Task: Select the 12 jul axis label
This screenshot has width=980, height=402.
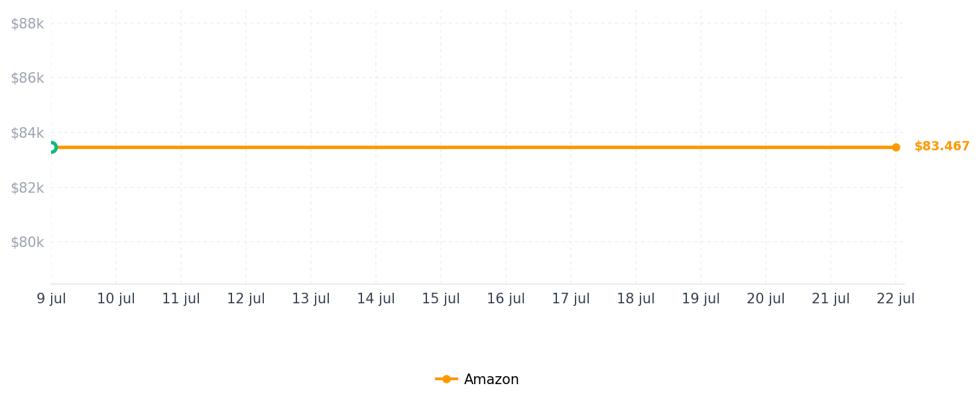Action: coord(246,299)
